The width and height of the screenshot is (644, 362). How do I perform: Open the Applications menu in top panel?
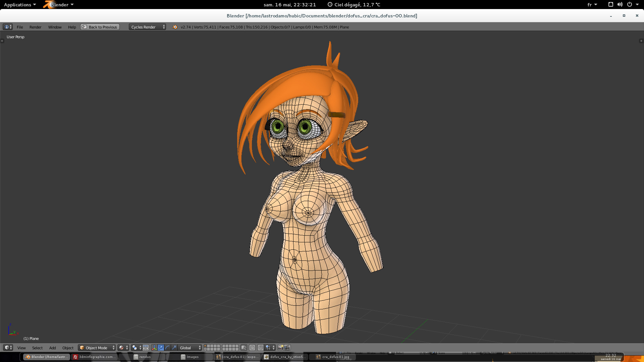pos(20,5)
